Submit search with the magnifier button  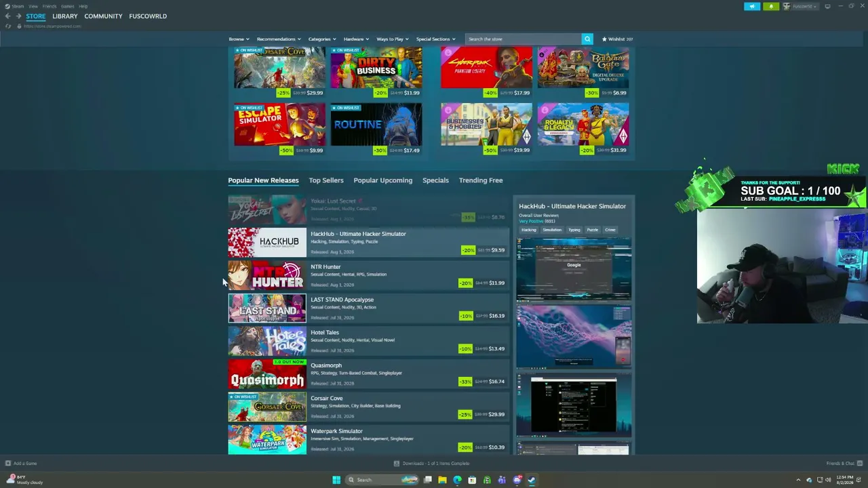pos(587,39)
